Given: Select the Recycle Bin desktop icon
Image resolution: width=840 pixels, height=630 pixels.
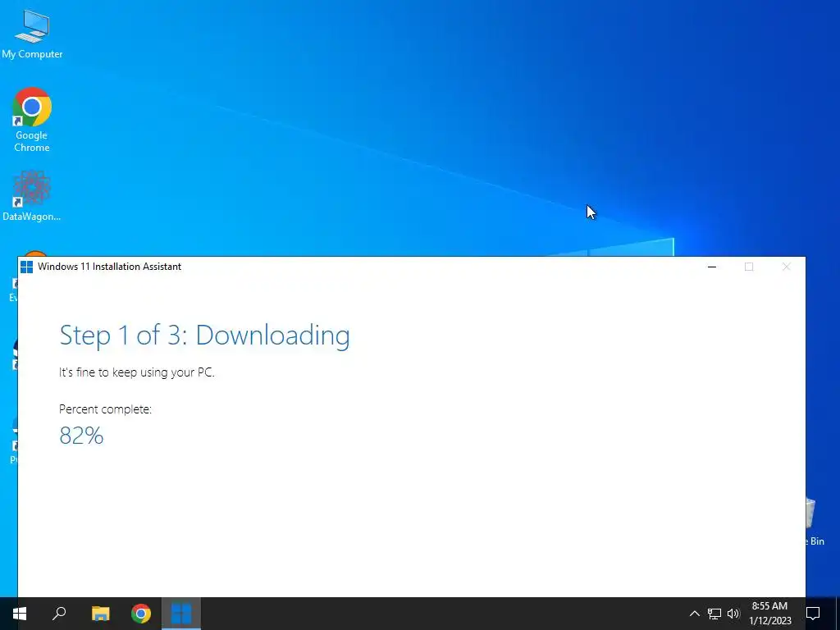Looking at the screenshot, I should coord(814,523).
